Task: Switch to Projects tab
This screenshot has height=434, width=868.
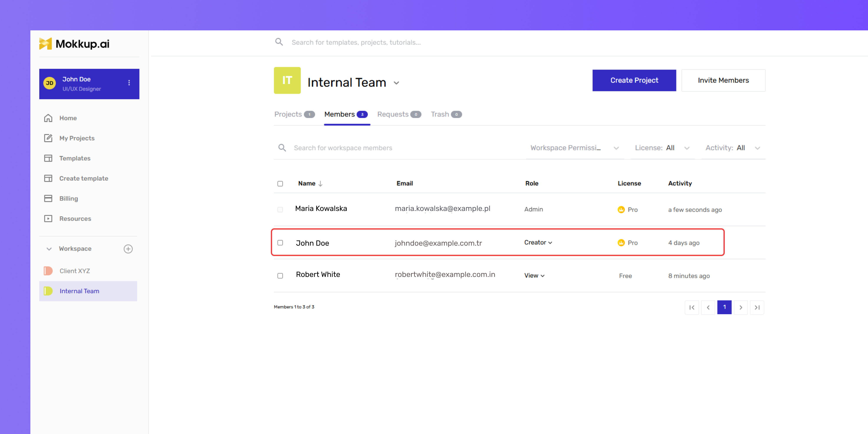Action: click(x=294, y=115)
